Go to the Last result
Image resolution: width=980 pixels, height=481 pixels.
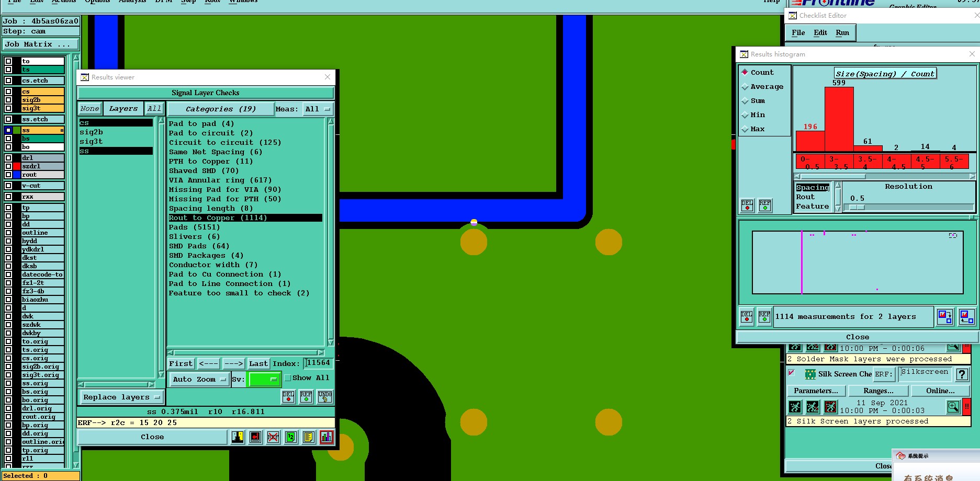coord(258,363)
